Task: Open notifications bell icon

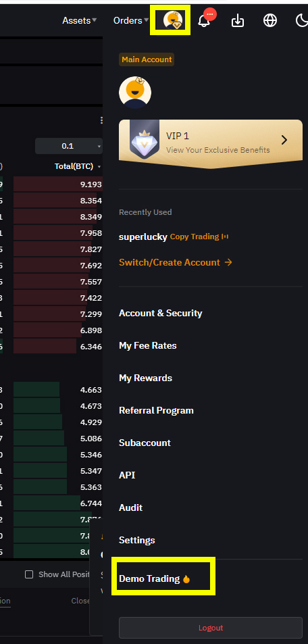Action: (x=204, y=20)
